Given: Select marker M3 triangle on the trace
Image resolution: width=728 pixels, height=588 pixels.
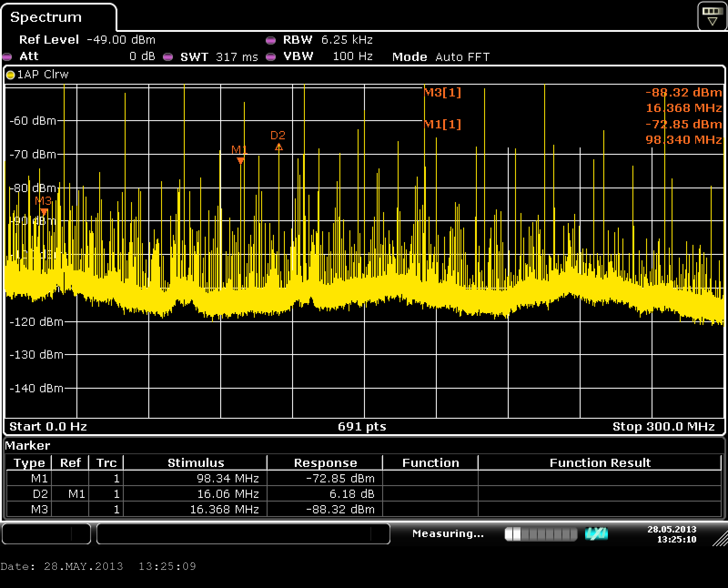Looking at the screenshot, I should tap(44, 212).
